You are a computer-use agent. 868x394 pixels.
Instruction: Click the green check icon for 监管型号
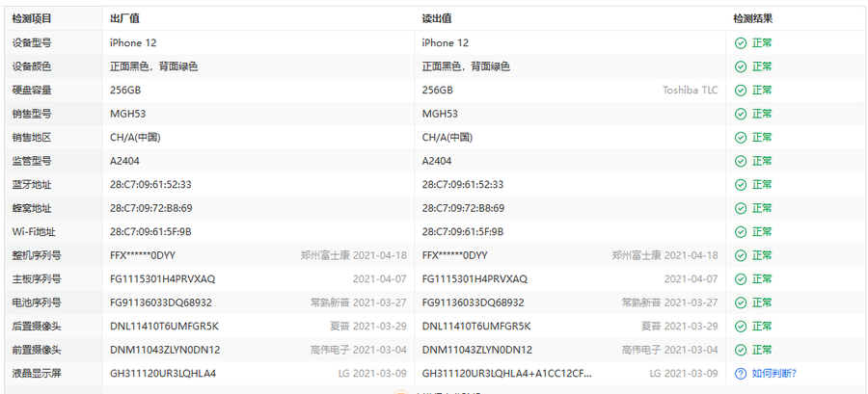pyautogui.click(x=741, y=161)
